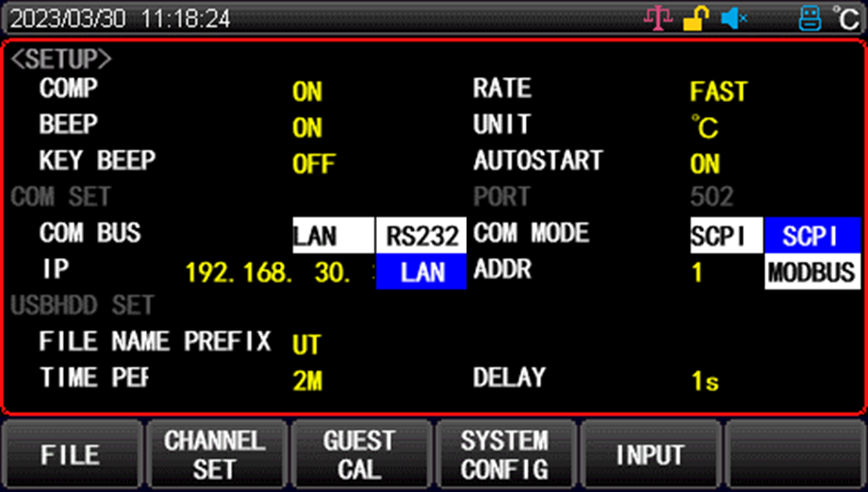
Task: Click the yellow unlocked padlock icon
Action: point(696,19)
